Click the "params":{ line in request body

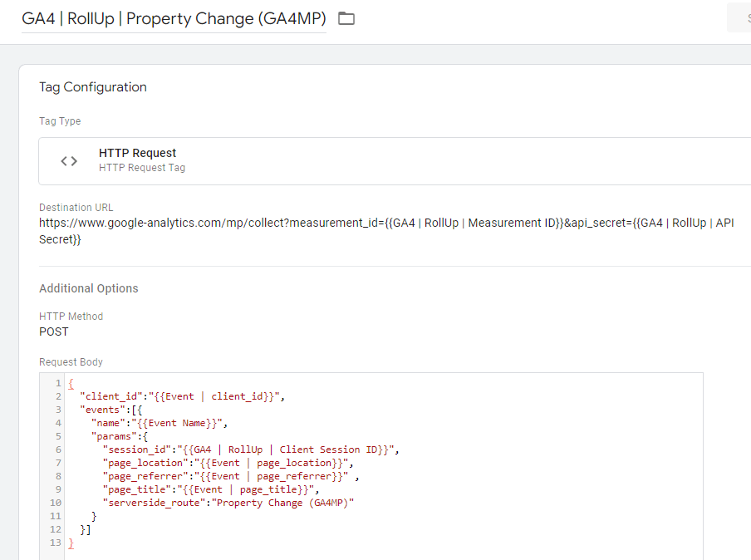click(120, 436)
